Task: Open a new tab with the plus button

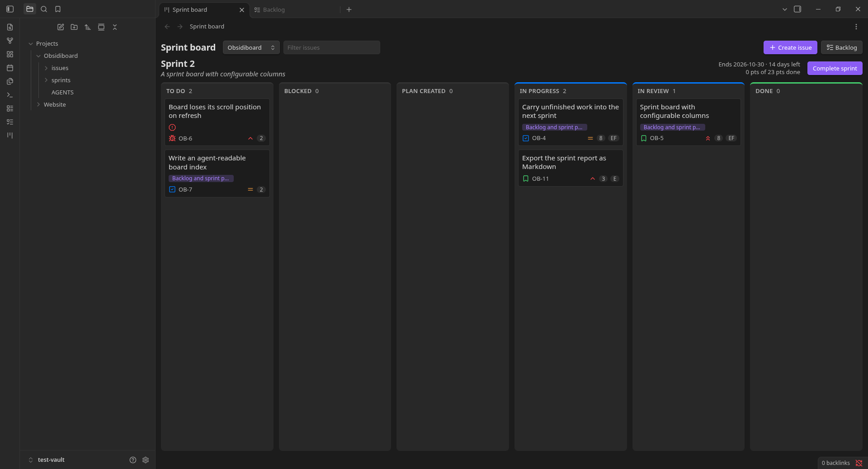Action: [x=349, y=9]
